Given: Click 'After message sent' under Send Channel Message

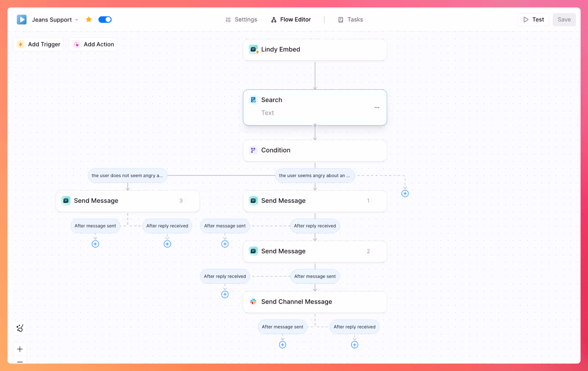Looking at the screenshot, I should pyautogui.click(x=283, y=327).
